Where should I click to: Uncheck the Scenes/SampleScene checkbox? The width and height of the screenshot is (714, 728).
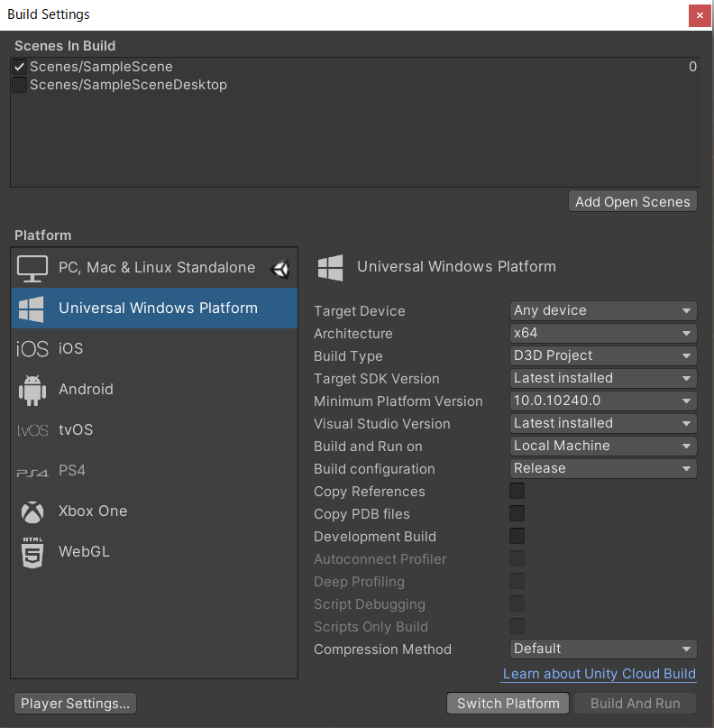19,67
